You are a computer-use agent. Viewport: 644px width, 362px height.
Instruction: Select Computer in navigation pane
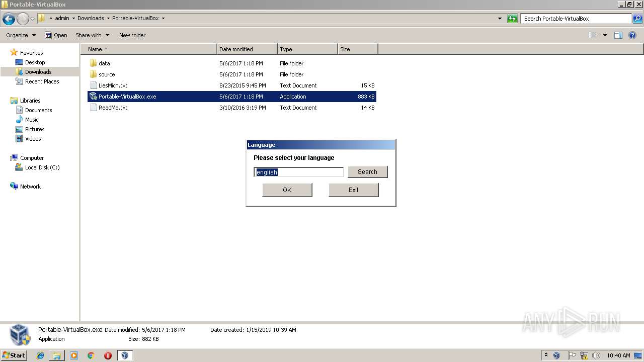32,158
